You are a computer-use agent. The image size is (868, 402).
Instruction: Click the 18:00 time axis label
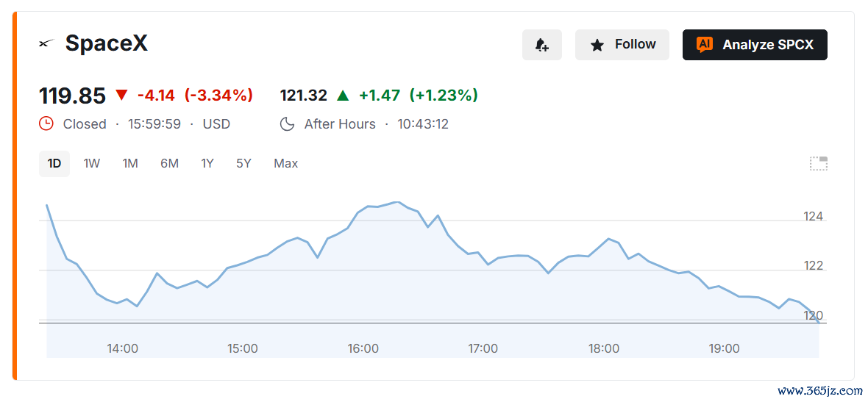coord(603,348)
